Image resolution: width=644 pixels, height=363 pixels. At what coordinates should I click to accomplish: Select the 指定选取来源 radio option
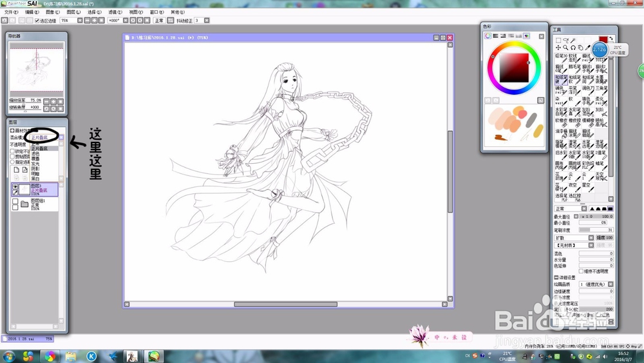coord(12,162)
